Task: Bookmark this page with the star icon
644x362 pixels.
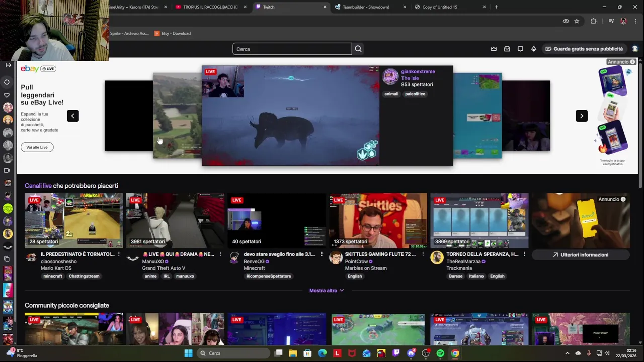Action: click(x=577, y=21)
